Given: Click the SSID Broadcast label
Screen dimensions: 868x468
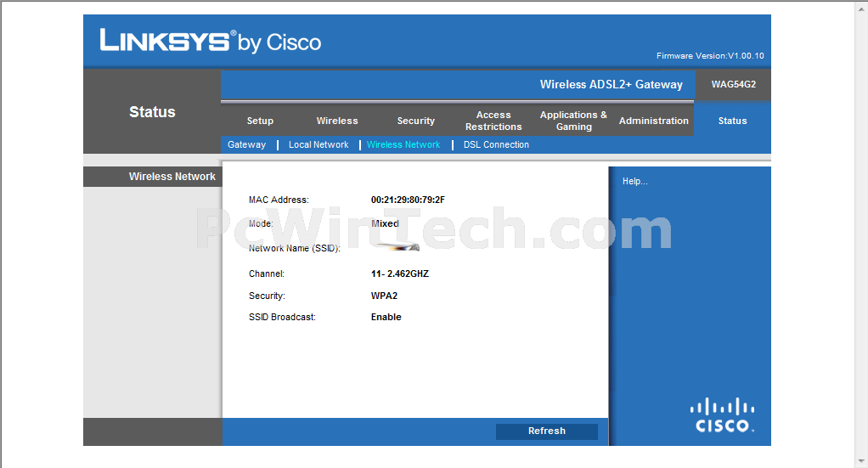Looking at the screenshot, I should (x=282, y=317).
